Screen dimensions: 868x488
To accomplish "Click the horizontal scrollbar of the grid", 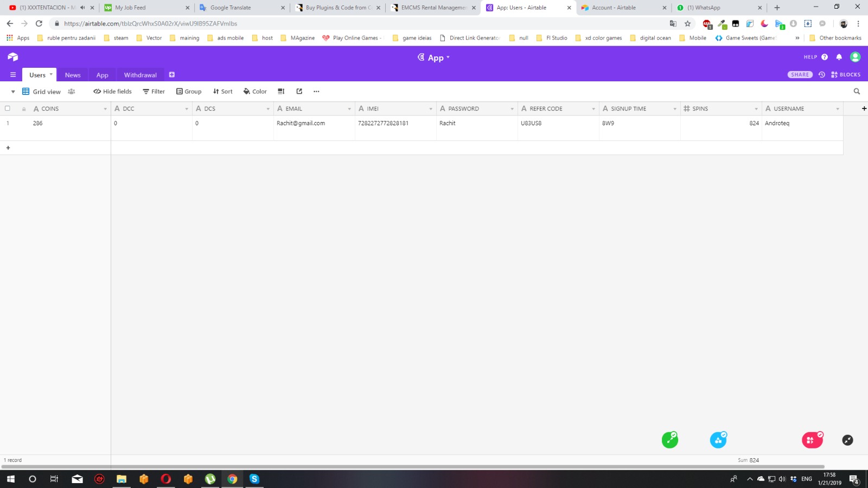I will point(413,466).
